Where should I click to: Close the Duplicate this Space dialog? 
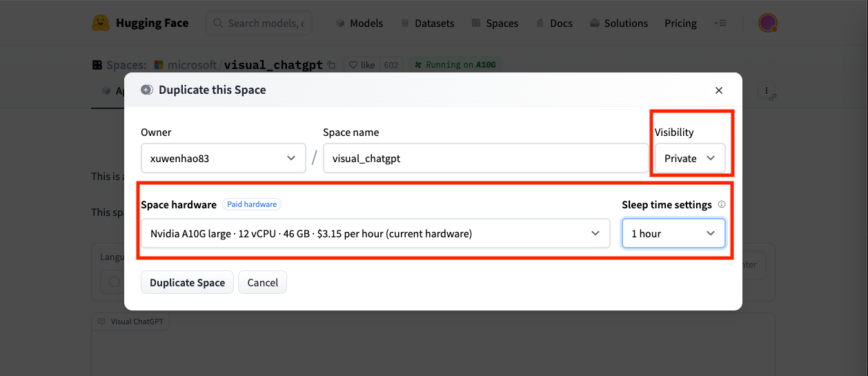718,90
